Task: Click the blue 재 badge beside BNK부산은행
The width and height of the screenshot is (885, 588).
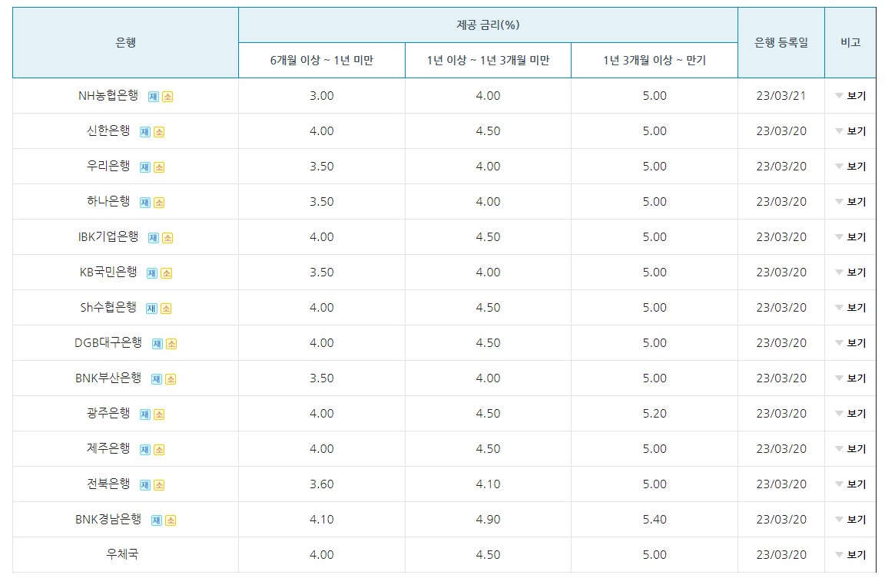Action: [157, 379]
